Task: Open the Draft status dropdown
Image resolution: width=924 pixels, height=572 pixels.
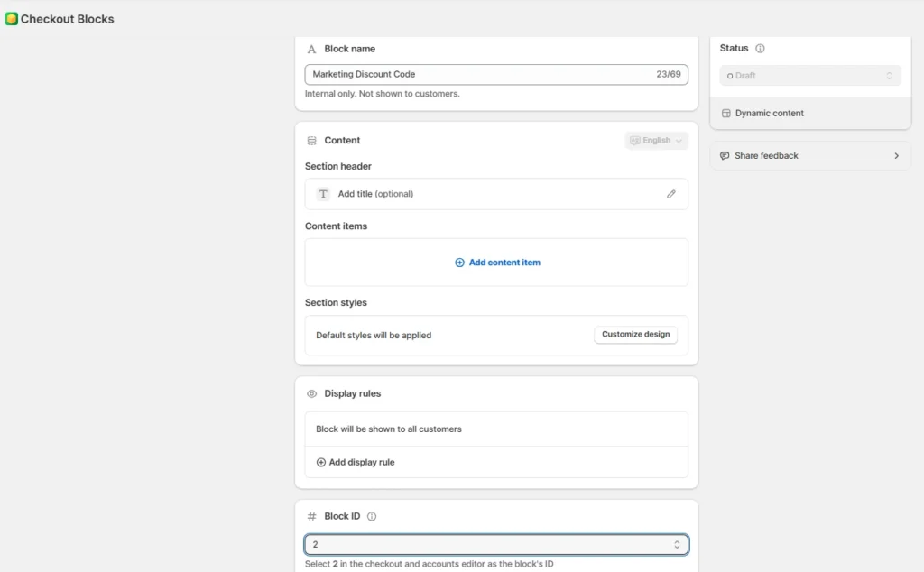Action: pos(809,76)
